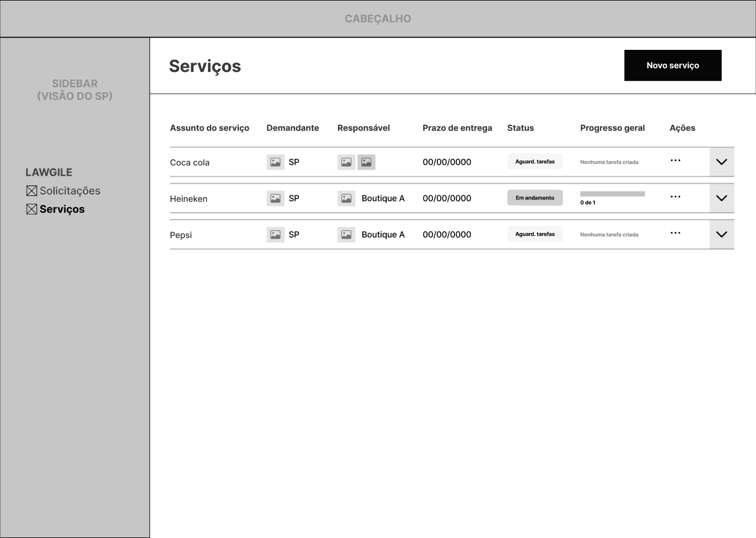Click the demandante image icon in Coca cola row

coord(275,162)
